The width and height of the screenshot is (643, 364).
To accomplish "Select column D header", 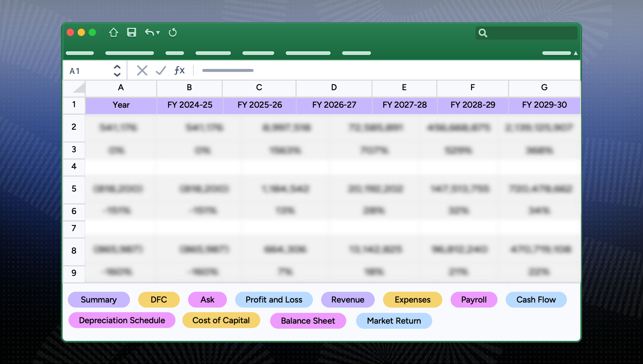I will tap(334, 87).
